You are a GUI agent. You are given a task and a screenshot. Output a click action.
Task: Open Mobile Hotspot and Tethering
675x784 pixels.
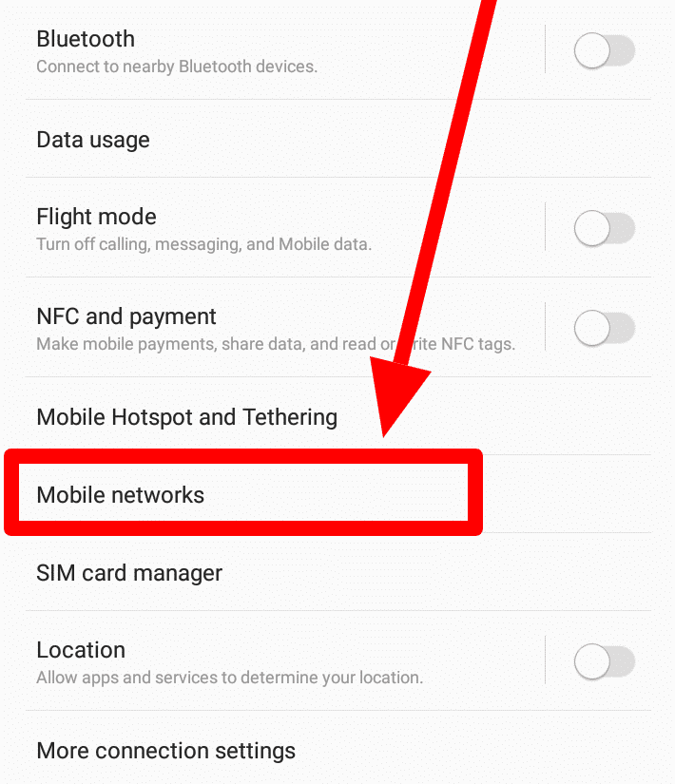click(x=187, y=417)
